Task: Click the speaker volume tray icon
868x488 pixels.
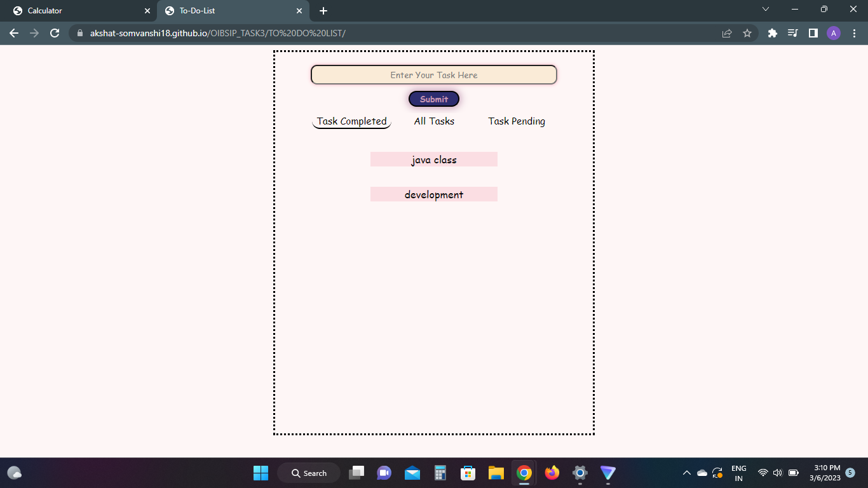Action: click(777, 473)
